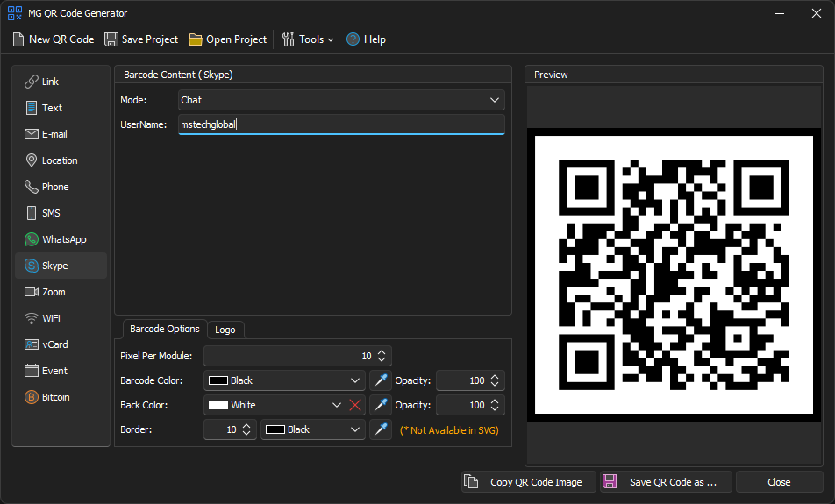Screen dimensions: 835x504
Task: Click Save Project in the toolbar
Action: (141, 39)
